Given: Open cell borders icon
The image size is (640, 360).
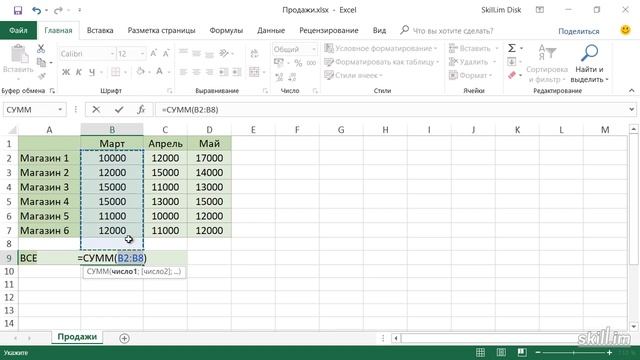Looking at the screenshot, I should click(x=116, y=72).
